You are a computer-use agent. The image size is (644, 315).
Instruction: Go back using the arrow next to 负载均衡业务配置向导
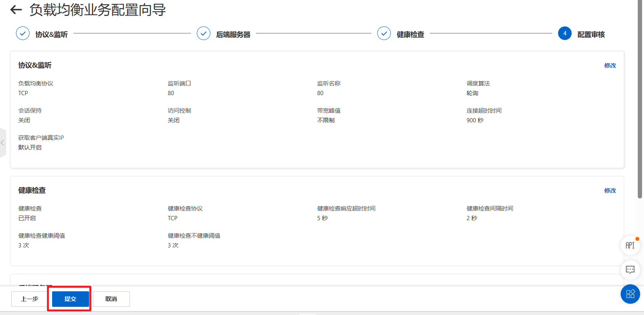16,10
